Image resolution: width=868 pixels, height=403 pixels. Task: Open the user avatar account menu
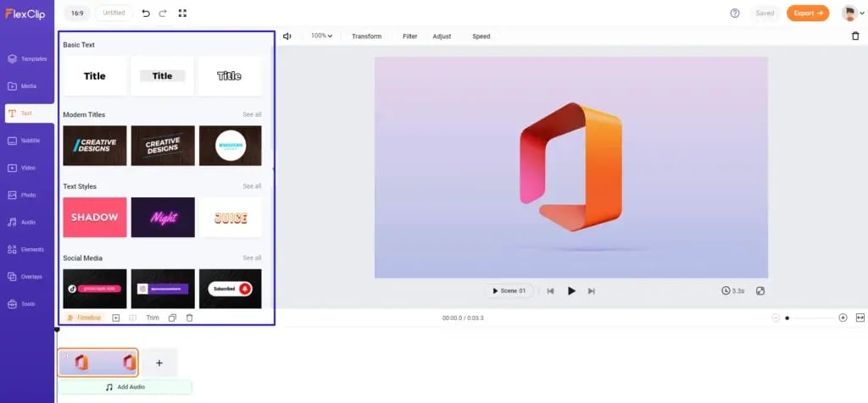click(850, 14)
